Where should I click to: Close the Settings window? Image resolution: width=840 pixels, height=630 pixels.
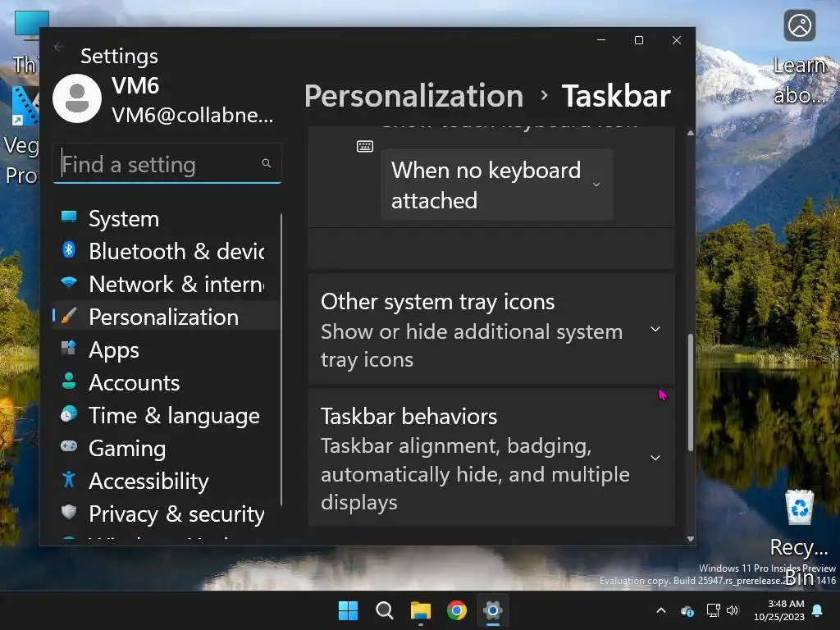tap(677, 40)
